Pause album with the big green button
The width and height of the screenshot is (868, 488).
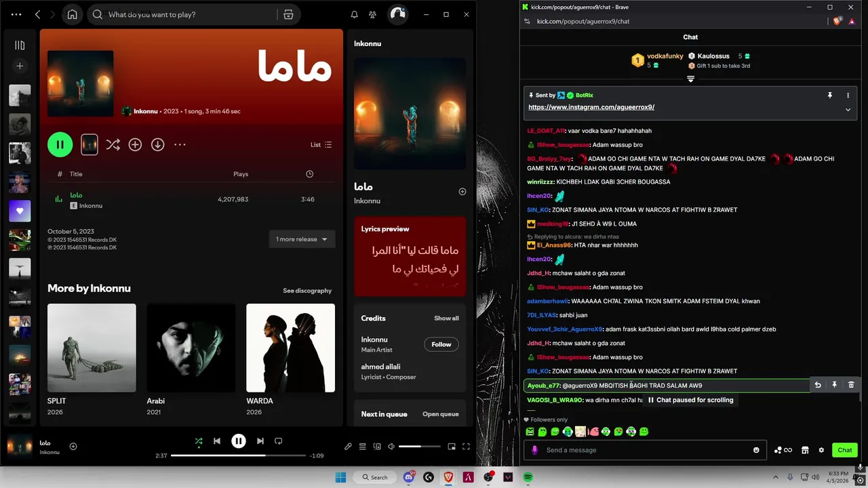click(60, 144)
